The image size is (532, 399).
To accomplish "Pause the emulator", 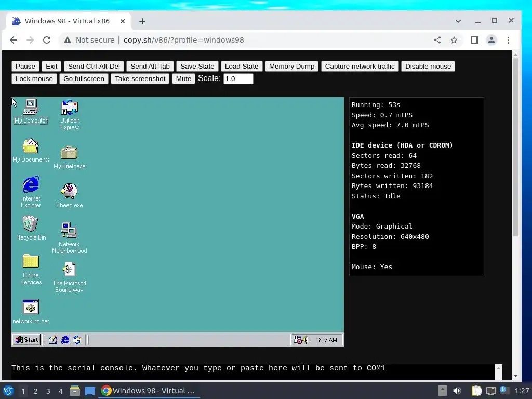I will (25, 66).
